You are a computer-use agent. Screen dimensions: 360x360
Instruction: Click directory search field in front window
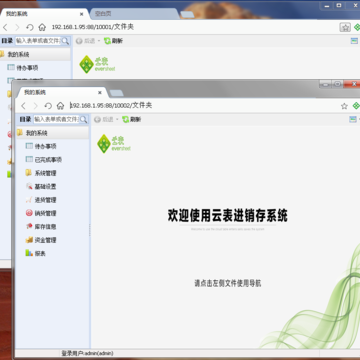(x=56, y=119)
